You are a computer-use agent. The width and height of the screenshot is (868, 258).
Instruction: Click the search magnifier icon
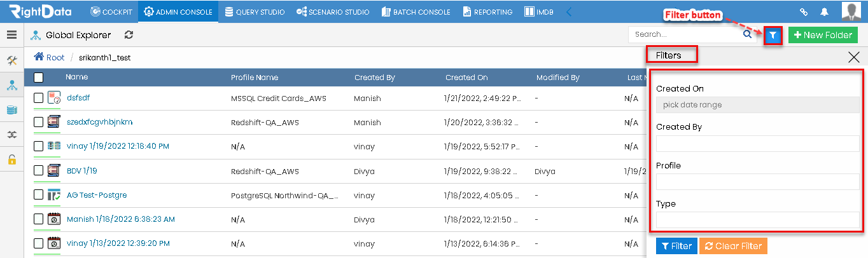pos(748,35)
